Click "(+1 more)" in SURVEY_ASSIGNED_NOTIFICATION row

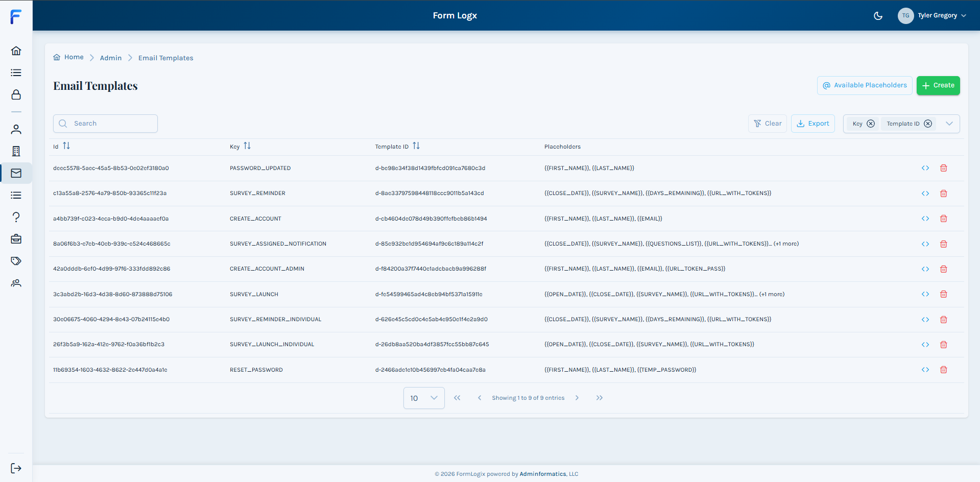[786, 244]
